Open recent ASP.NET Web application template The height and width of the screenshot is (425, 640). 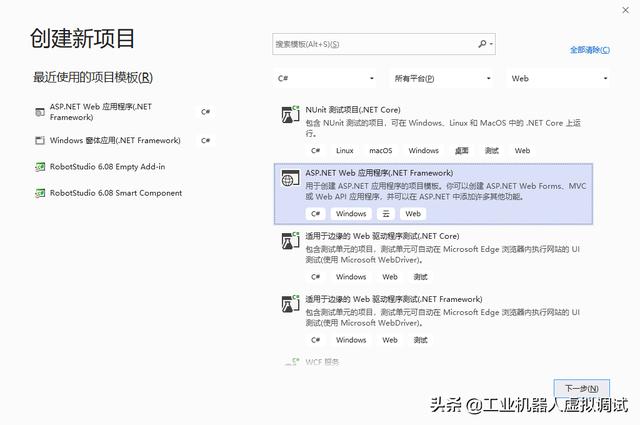(x=124, y=112)
